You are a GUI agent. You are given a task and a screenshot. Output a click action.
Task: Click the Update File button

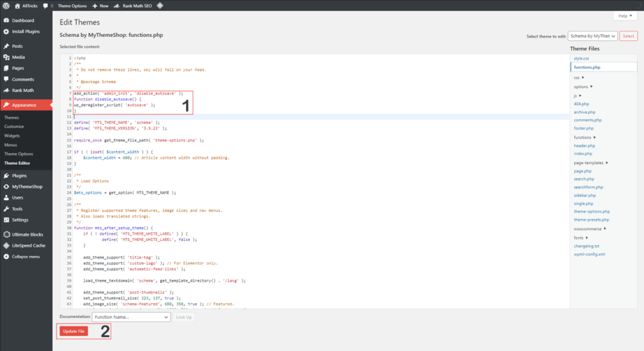tap(74, 331)
